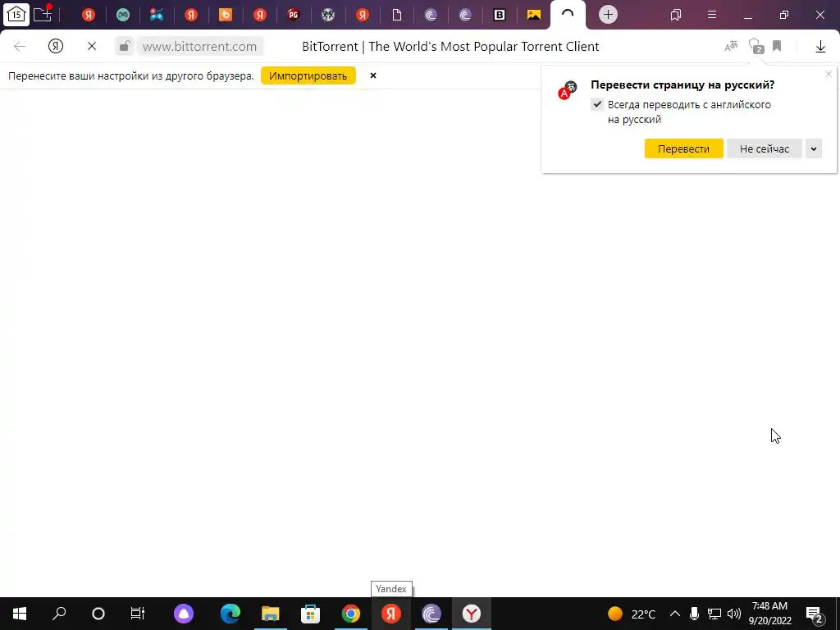Image resolution: width=840 pixels, height=630 pixels.
Task: Click the page translator icon in address bar
Action: pyautogui.click(x=731, y=47)
